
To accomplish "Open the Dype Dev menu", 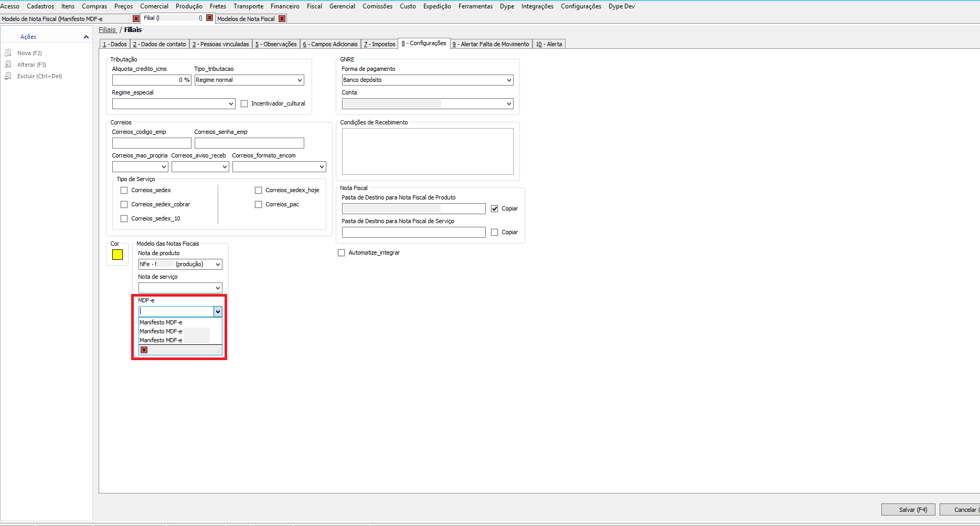I will 622,6.
